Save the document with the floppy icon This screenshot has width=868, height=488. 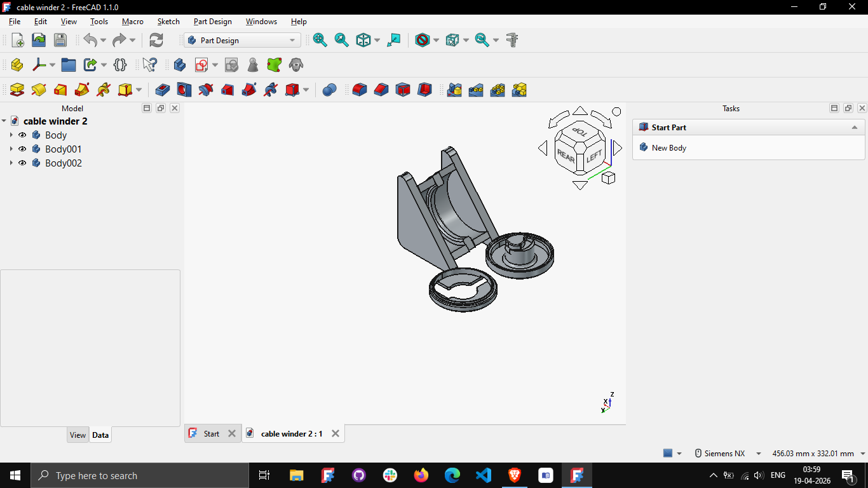(x=60, y=40)
